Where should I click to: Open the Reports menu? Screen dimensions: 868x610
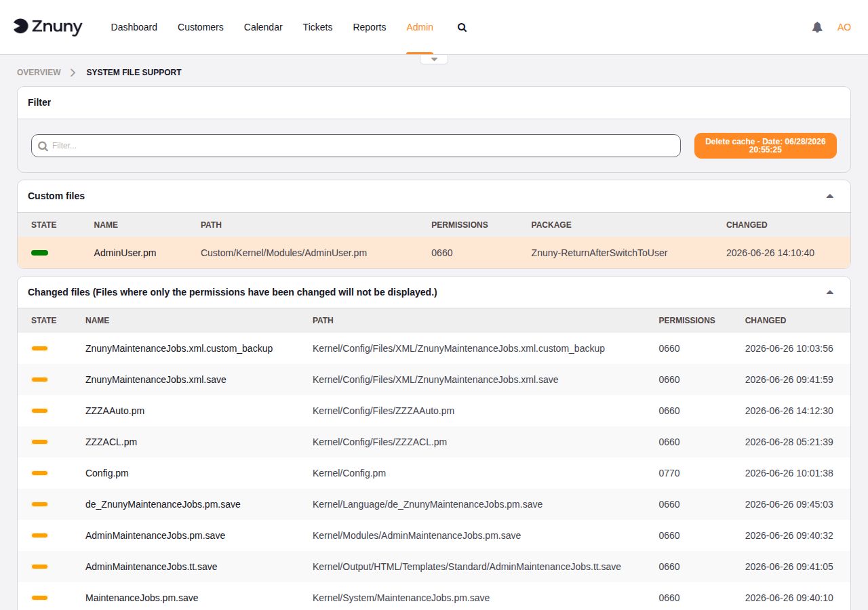coord(370,27)
